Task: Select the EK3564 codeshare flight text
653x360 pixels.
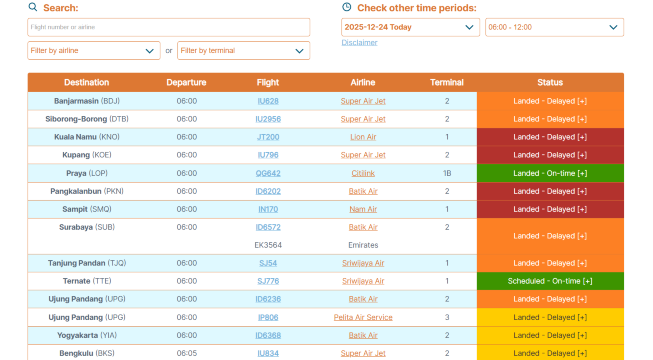Action: (x=268, y=245)
